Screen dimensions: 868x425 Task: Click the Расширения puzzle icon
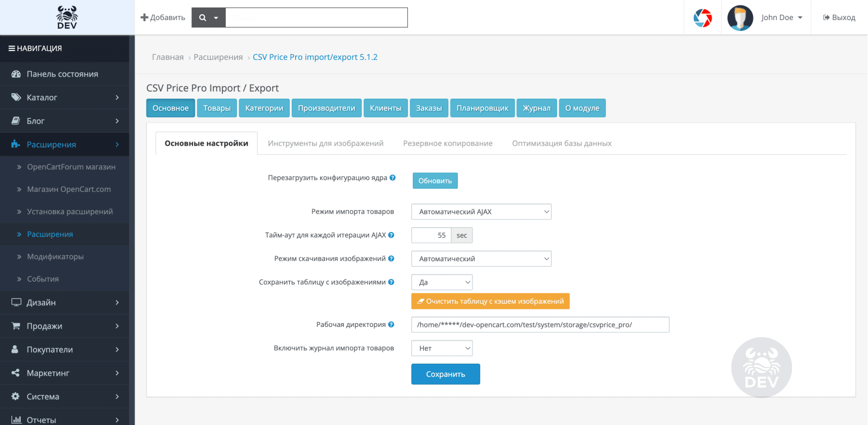pyautogui.click(x=16, y=144)
